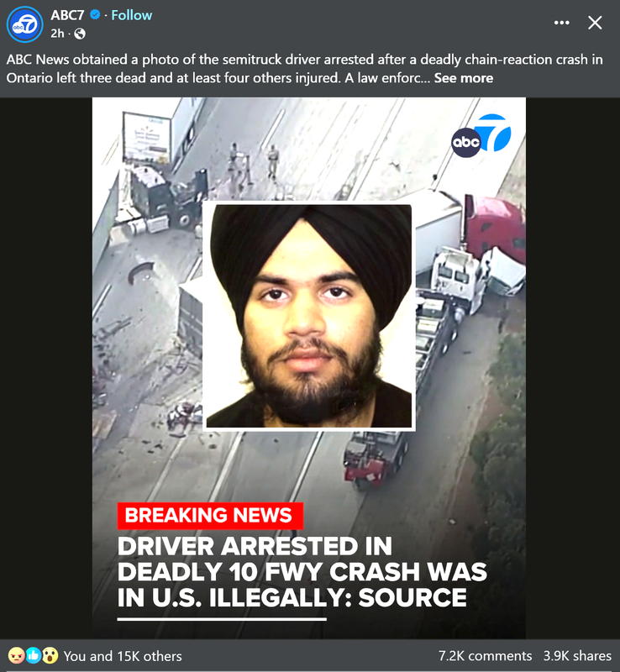Open the three-dots post options menu
620x672 pixels.
tap(562, 23)
